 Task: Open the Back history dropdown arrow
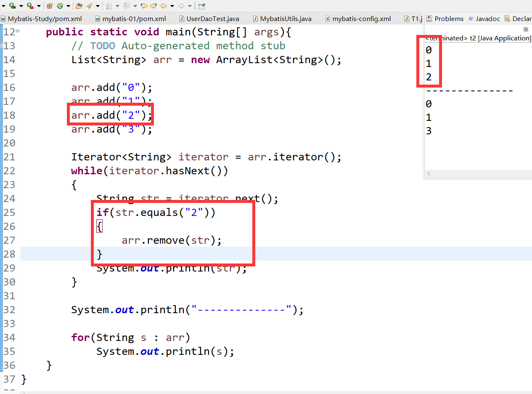click(x=172, y=6)
